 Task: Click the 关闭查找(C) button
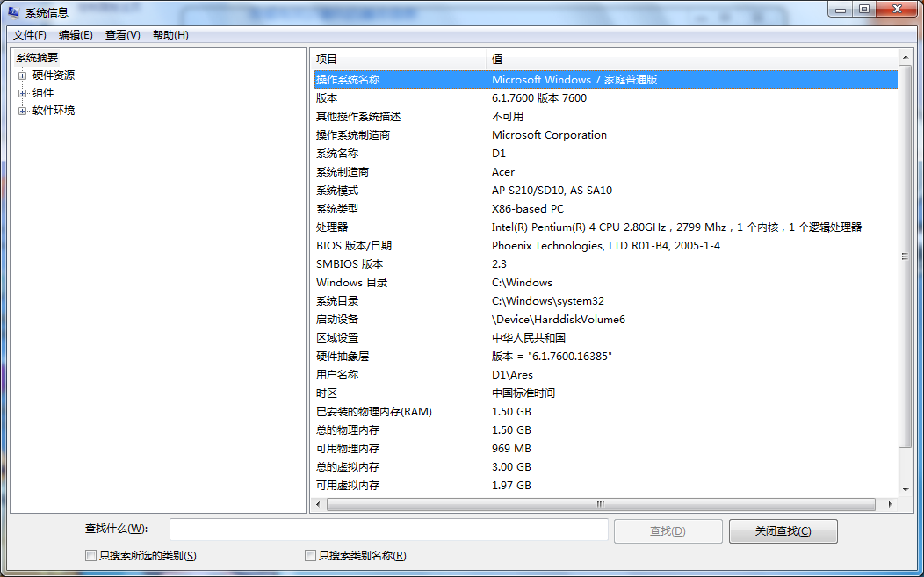783,531
